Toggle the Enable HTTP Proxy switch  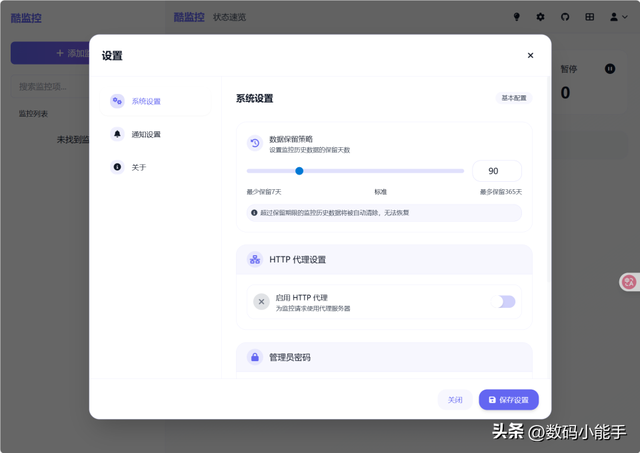click(503, 302)
